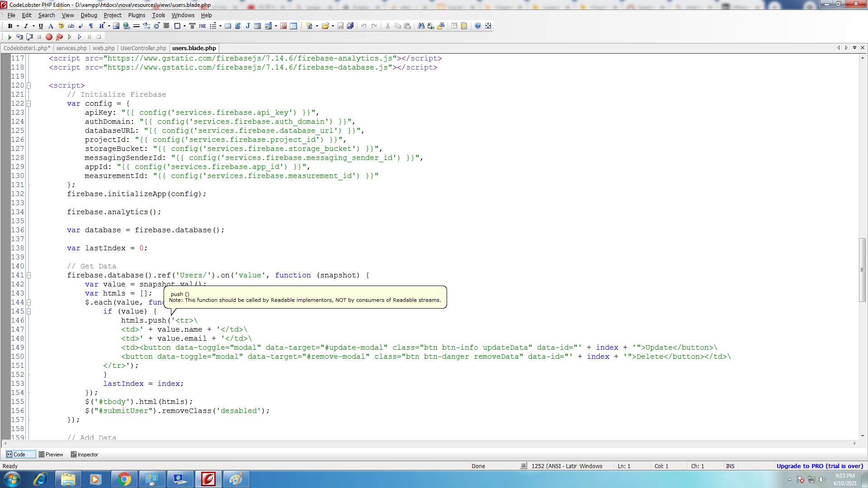
Task: Toggle the Code view button
Action: point(16,454)
